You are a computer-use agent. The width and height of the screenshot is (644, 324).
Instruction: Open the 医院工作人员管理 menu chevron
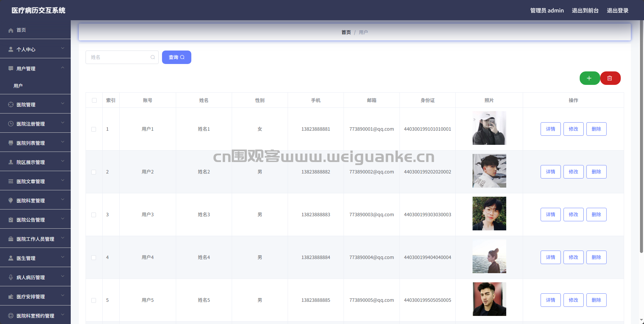point(63,238)
